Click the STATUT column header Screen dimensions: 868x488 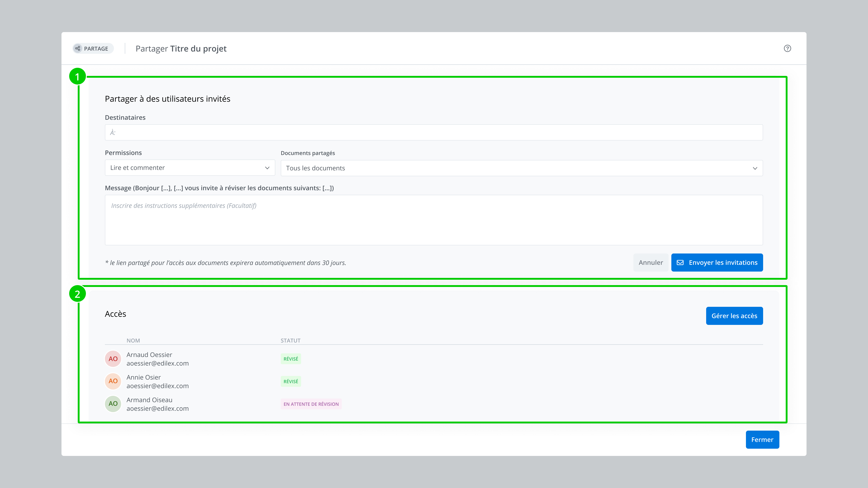[290, 340]
